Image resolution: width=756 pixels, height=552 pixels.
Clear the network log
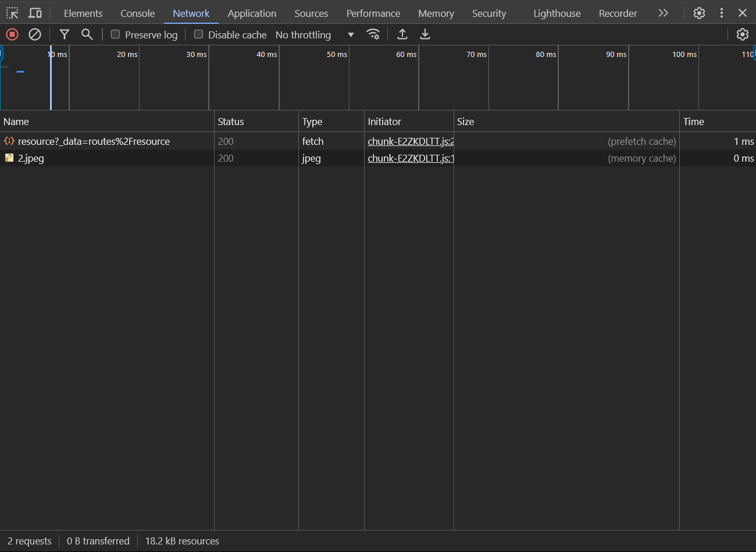[x=35, y=34]
